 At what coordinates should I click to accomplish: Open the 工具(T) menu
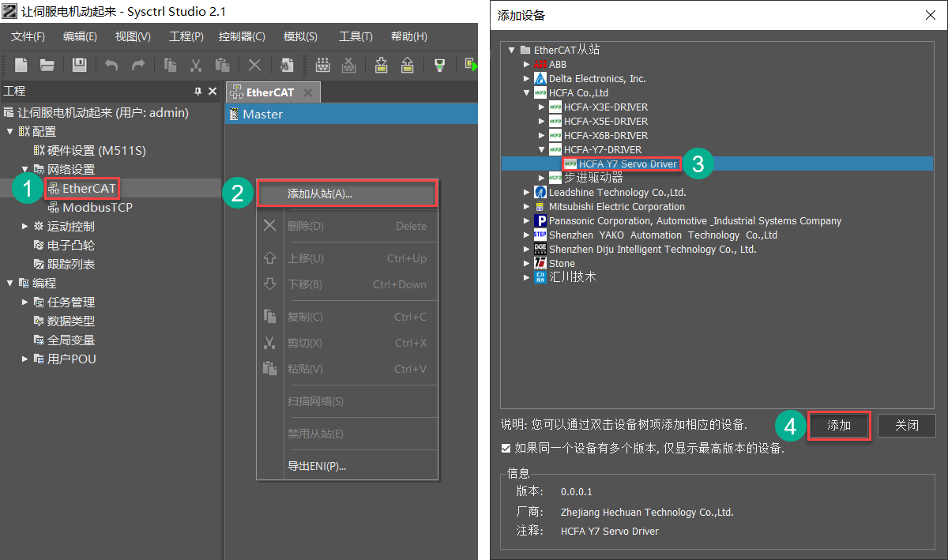(x=355, y=36)
